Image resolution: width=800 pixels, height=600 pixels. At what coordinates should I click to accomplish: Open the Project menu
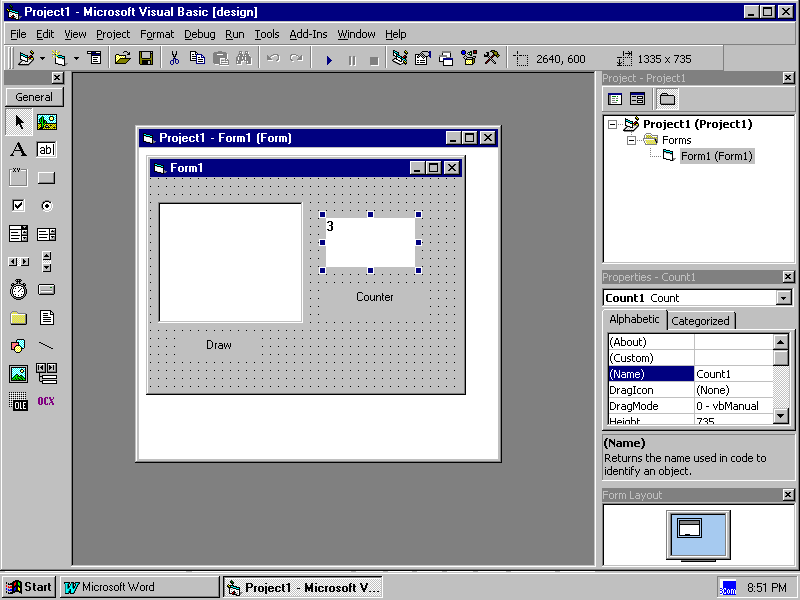coord(113,34)
